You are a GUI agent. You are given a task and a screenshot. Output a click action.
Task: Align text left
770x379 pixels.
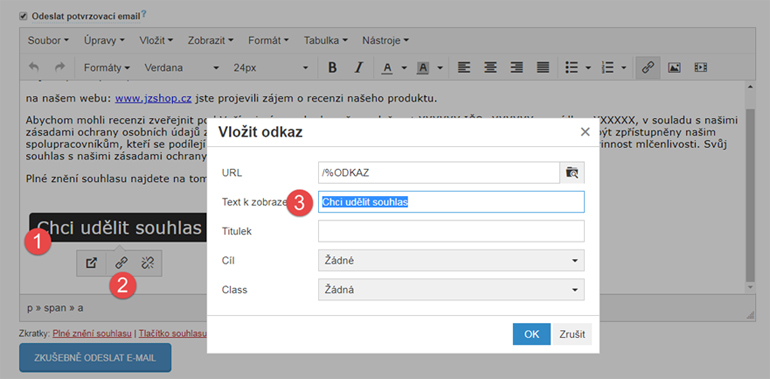tap(463, 68)
